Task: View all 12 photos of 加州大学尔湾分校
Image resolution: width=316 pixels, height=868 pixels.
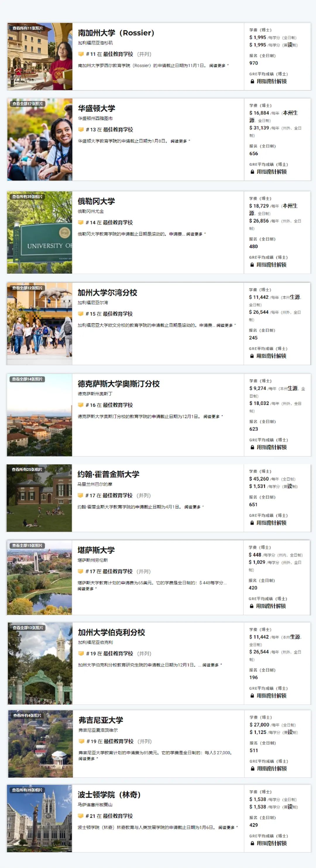Action: 27,288
